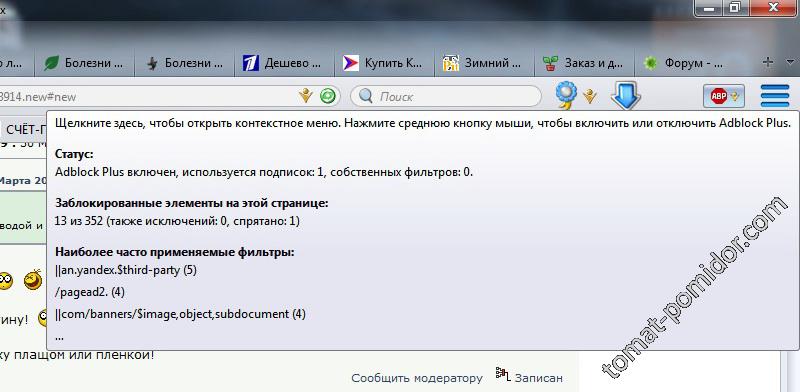Click the Adblock Plus ABP toolbar icon
This screenshot has width=800, height=392.
tap(723, 96)
